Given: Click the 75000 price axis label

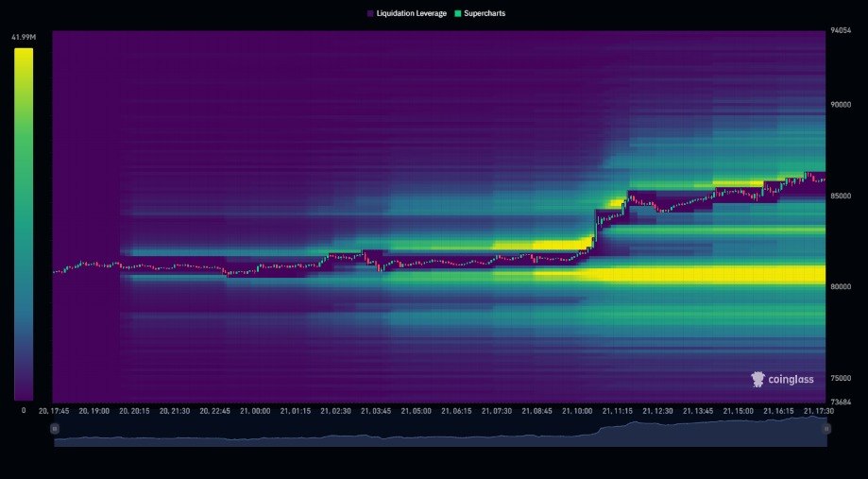Looking at the screenshot, I should [841, 378].
